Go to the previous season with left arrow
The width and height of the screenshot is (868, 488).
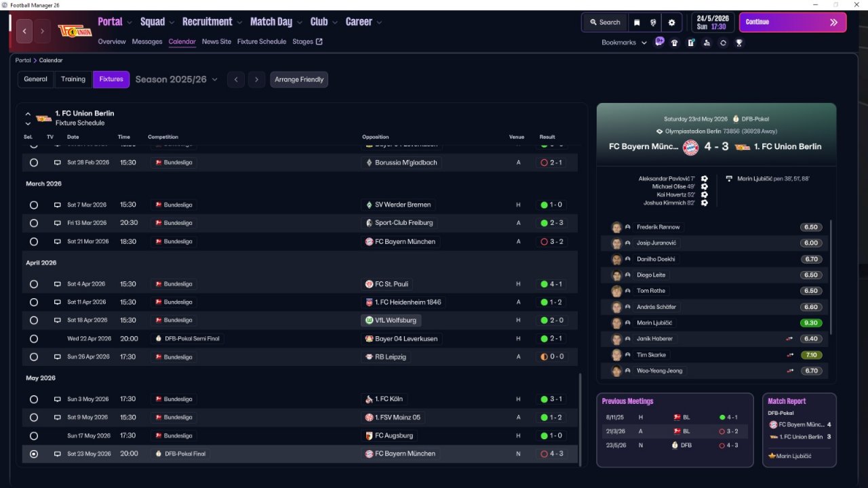236,80
